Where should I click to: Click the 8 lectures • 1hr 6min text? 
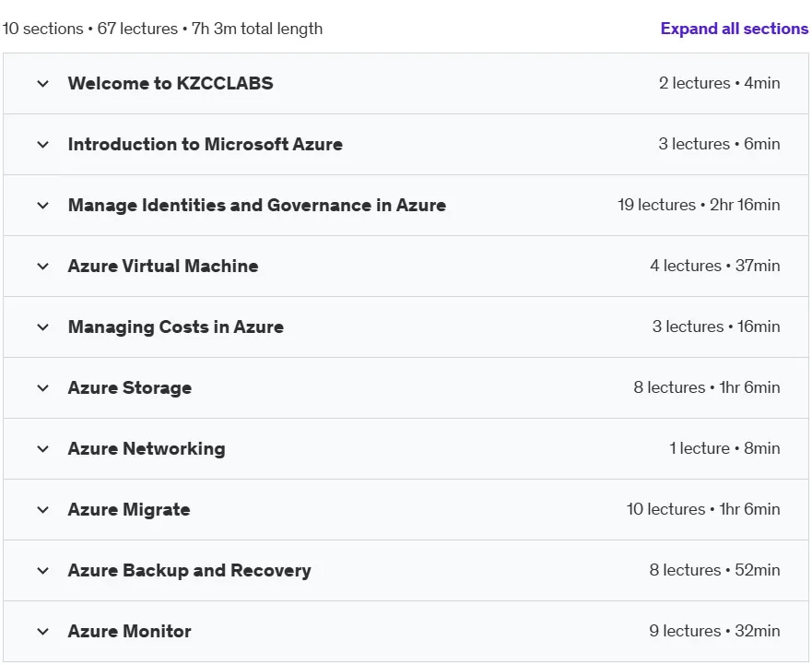coord(707,387)
